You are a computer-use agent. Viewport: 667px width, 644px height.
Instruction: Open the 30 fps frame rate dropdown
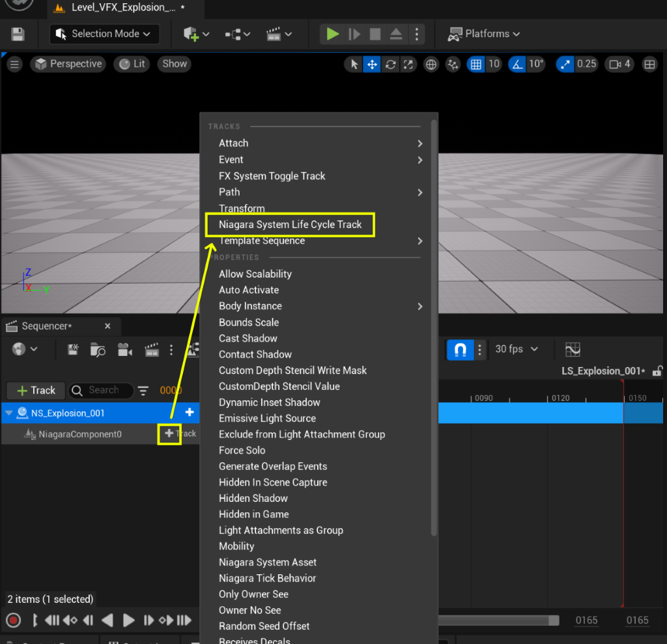click(x=517, y=349)
